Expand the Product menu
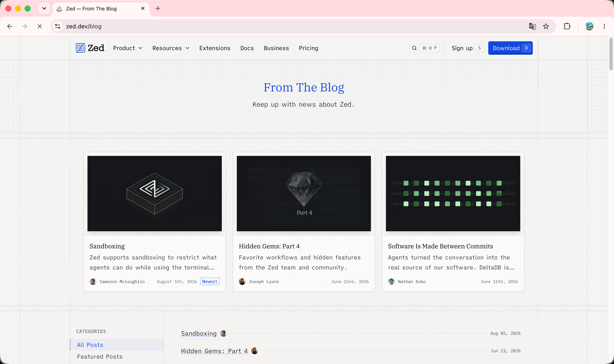 (128, 48)
